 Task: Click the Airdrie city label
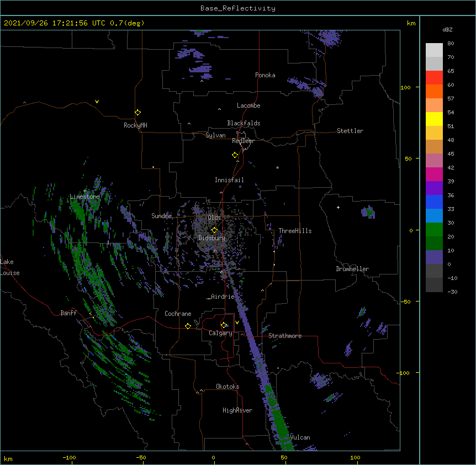(x=223, y=297)
